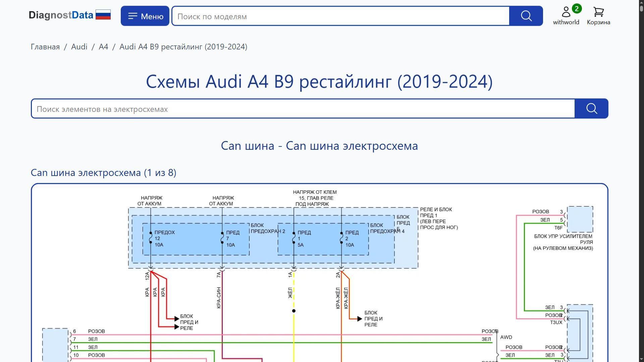Click the account notification badge showing 2
Viewport: 644px width, 362px height.
pos(577,9)
